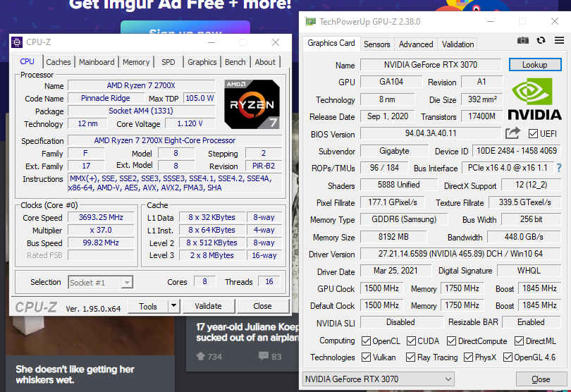The image size is (571, 392).
Task: Click the CPU-Z title bar icon
Action: [x=17, y=42]
